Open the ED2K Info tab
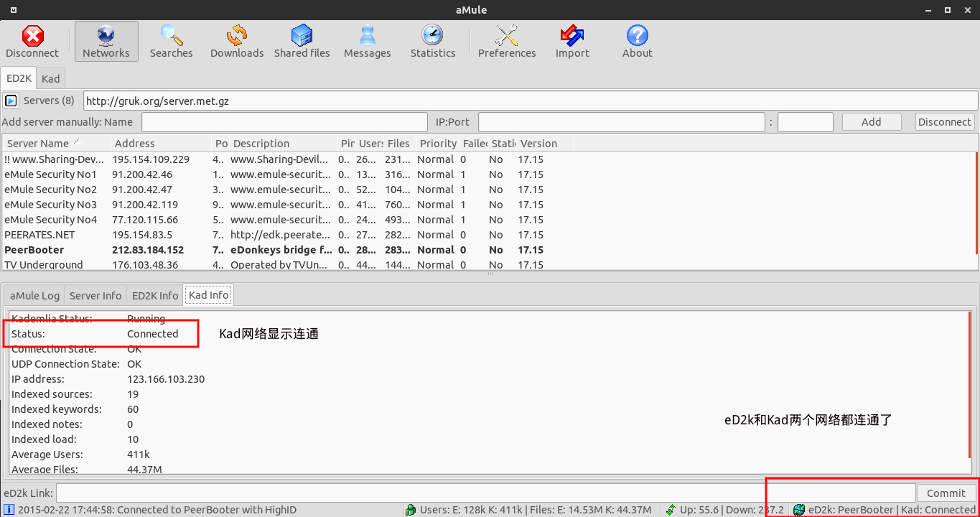Screen dimensions: 980x517 (155, 295)
